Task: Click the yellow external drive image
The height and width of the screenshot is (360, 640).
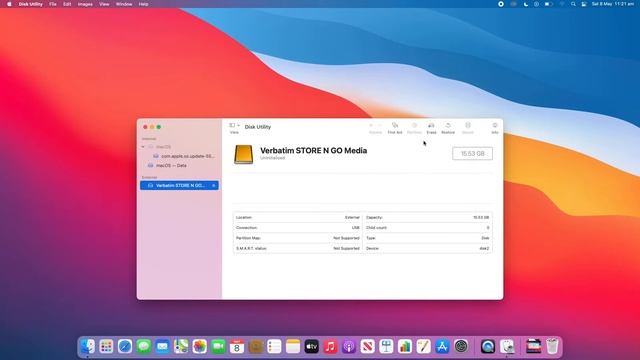Action: [x=243, y=154]
